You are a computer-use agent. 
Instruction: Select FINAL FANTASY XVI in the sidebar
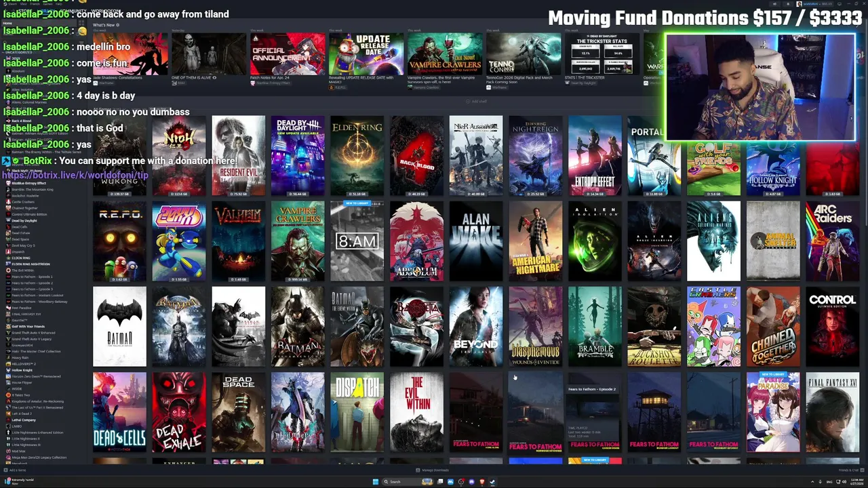tap(26, 314)
